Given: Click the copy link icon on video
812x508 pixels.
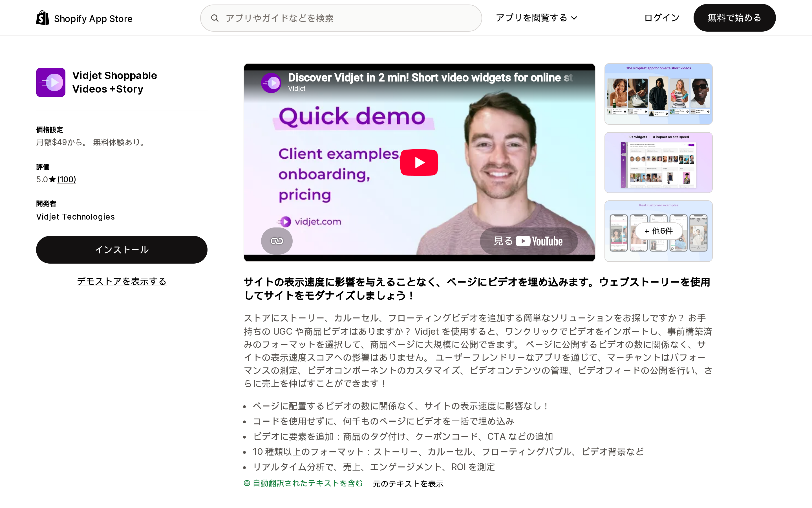Looking at the screenshot, I should [277, 241].
